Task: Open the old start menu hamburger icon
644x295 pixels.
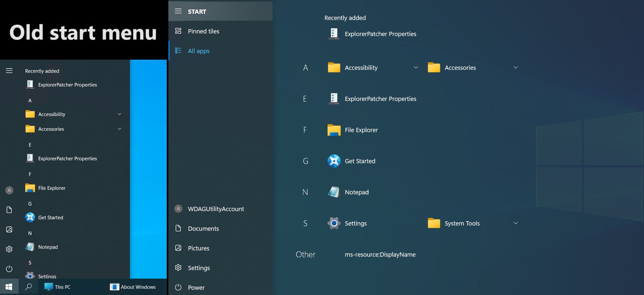Action: [x=9, y=70]
